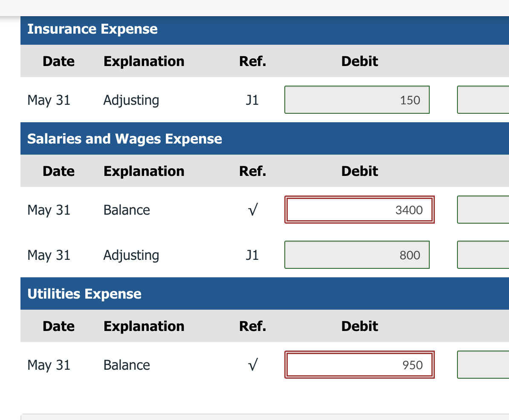Viewport: 509px width, 420px height.
Task: Click the May 31 date in the Utilities row
Action: [49, 365]
